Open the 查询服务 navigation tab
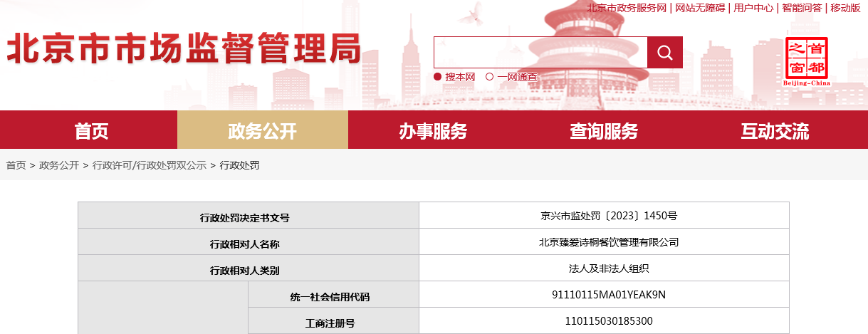 tap(605, 131)
